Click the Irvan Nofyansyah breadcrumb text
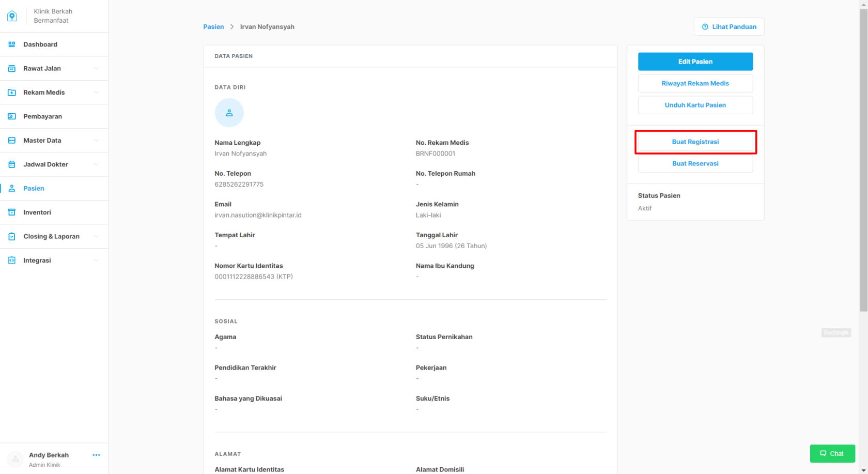The image size is (868, 474). click(x=267, y=27)
